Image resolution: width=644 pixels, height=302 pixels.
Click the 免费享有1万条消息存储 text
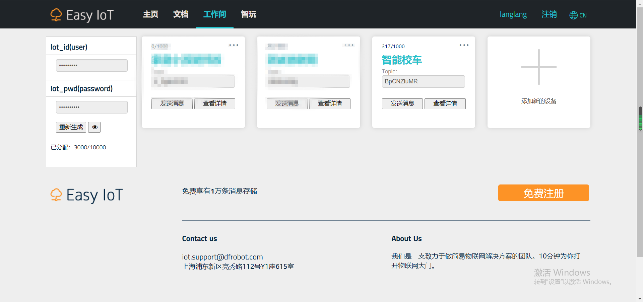pos(220,191)
